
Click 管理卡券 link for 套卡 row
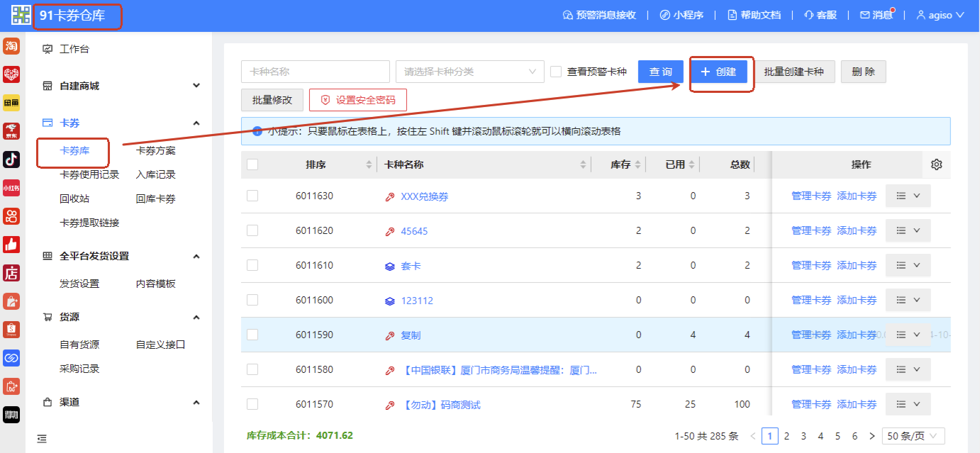pyautogui.click(x=811, y=265)
